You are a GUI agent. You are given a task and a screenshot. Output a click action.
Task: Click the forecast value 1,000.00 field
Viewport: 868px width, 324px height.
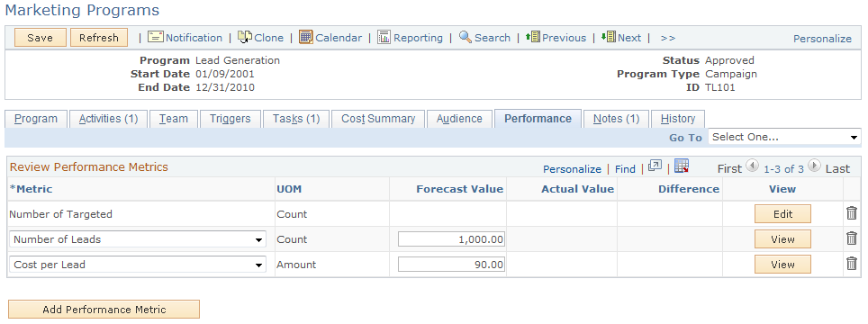pos(451,239)
